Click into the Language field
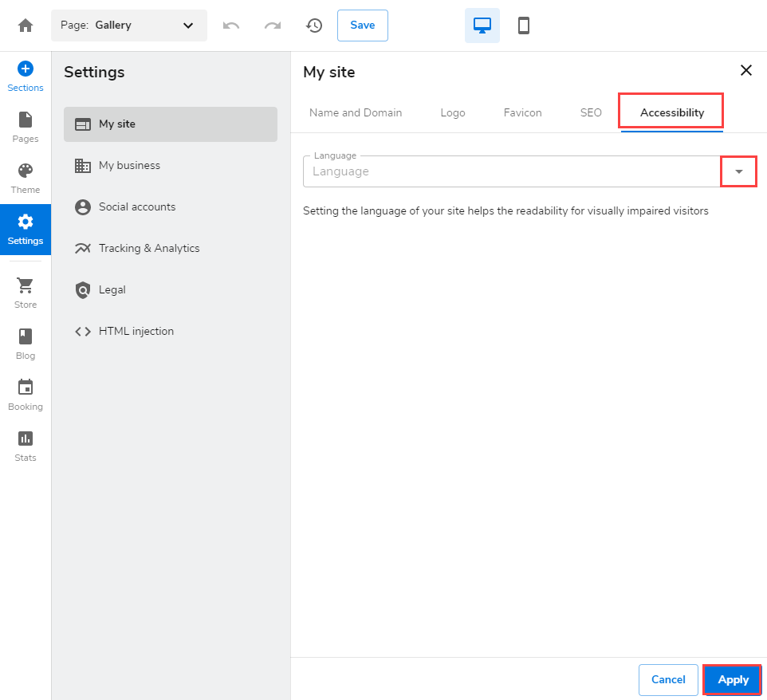Viewport: 767px width, 700px height. [x=512, y=171]
